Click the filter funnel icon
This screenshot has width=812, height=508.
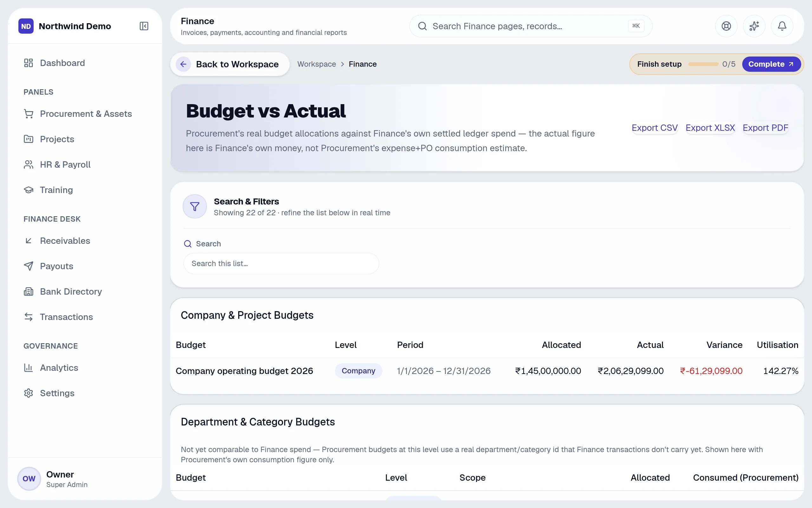coord(195,206)
